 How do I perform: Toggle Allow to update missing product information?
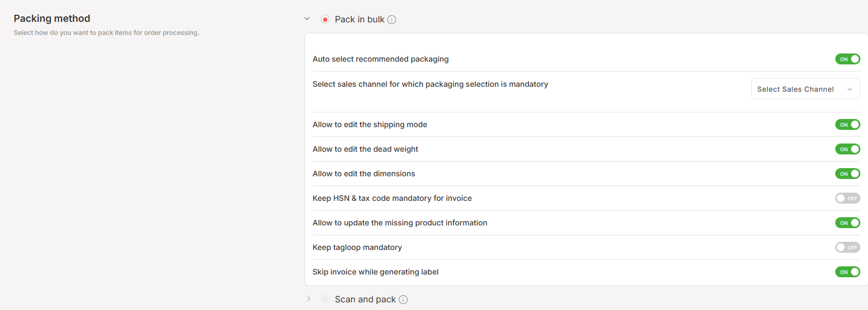847,223
